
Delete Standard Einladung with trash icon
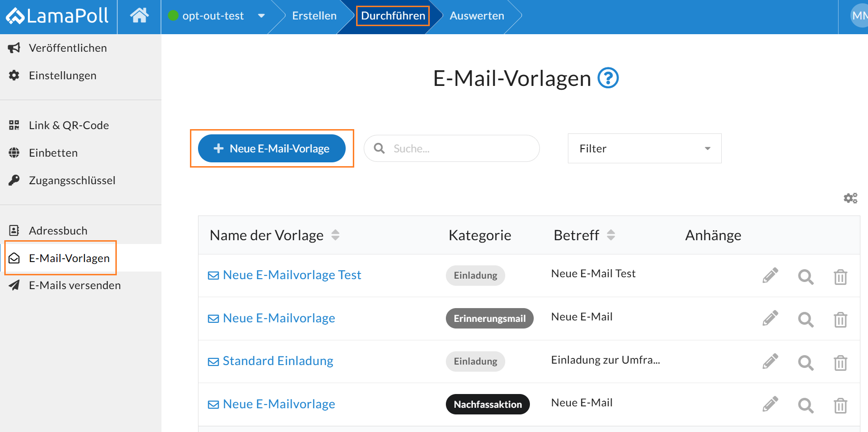[840, 363]
